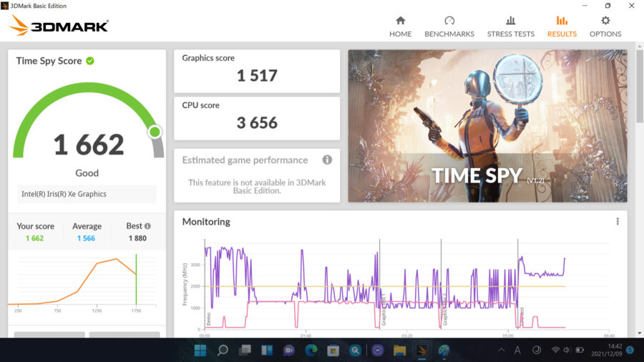Go to the Home tab

pyautogui.click(x=400, y=26)
